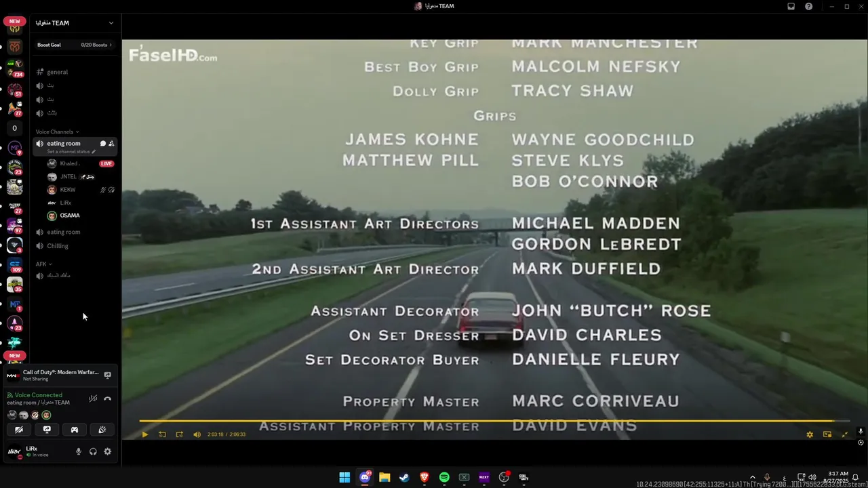The image size is (868, 488).
Task: Open File Explorer from the taskbar
Action: pos(384,477)
